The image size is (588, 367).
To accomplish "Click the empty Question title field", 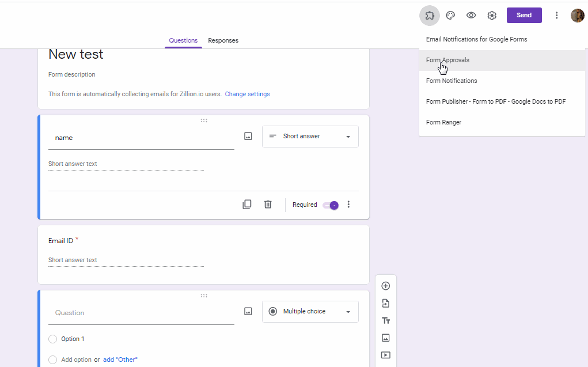I will pos(141,313).
